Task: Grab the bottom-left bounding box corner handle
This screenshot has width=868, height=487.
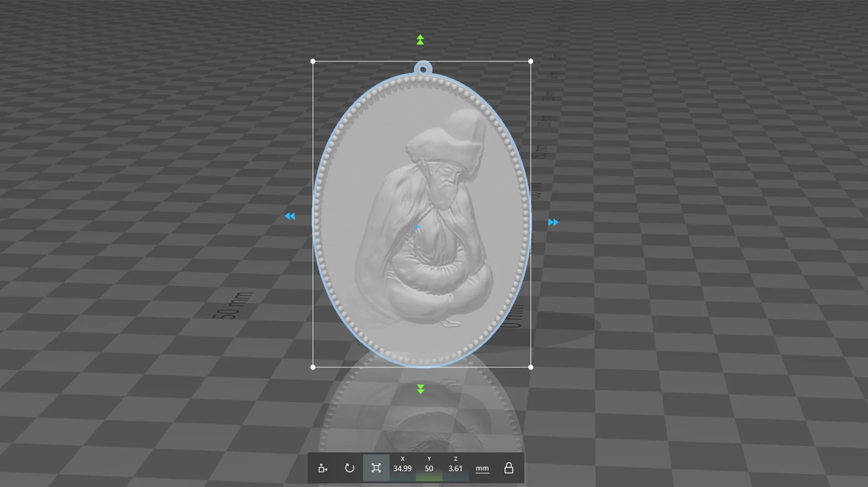Action: coord(313,367)
